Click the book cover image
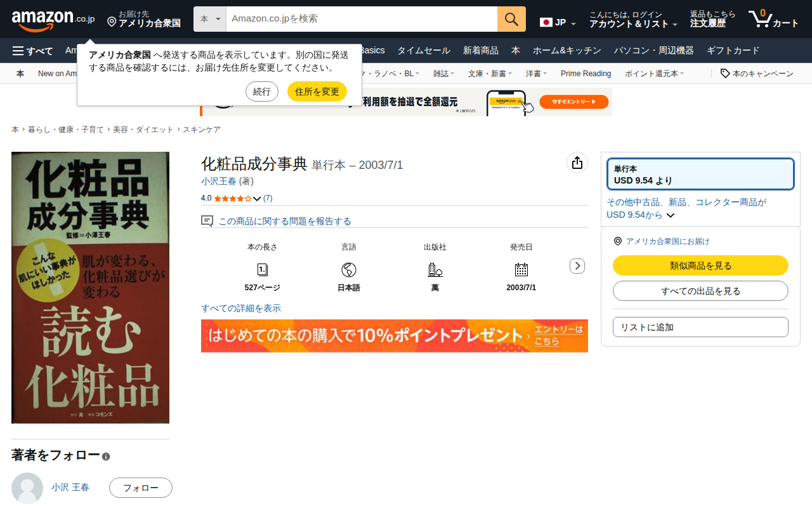This screenshot has height=508, width=812. pyautogui.click(x=91, y=288)
